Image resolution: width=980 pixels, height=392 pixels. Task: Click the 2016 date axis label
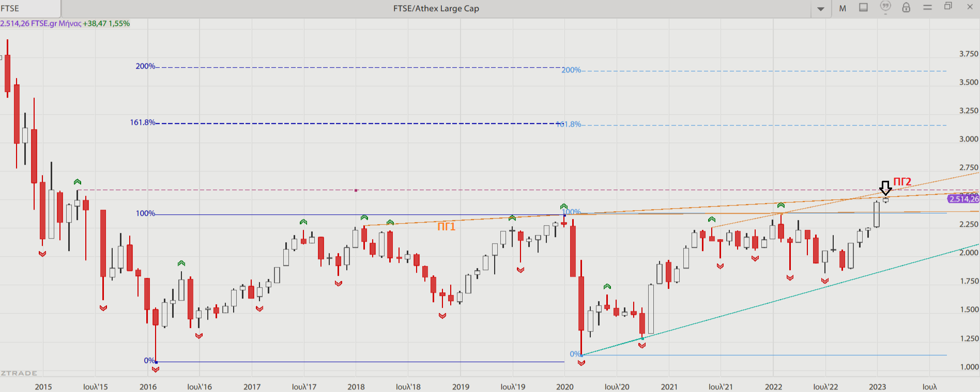148,386
